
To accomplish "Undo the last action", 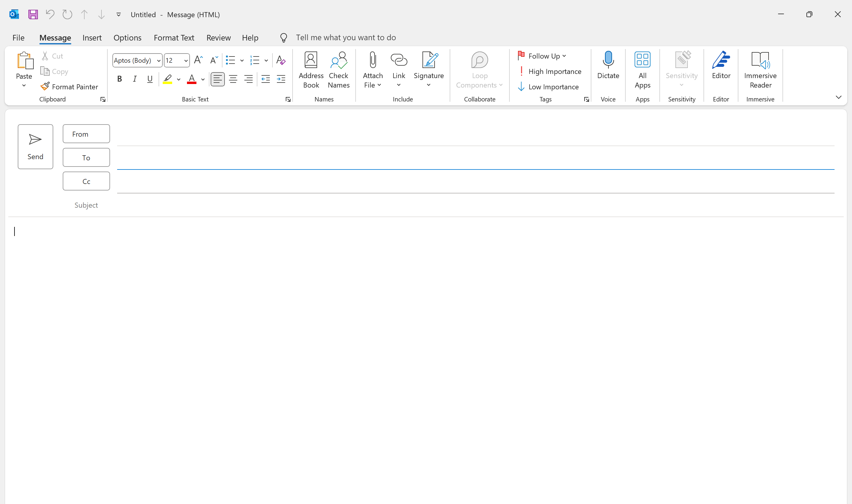I will [50, 14].
